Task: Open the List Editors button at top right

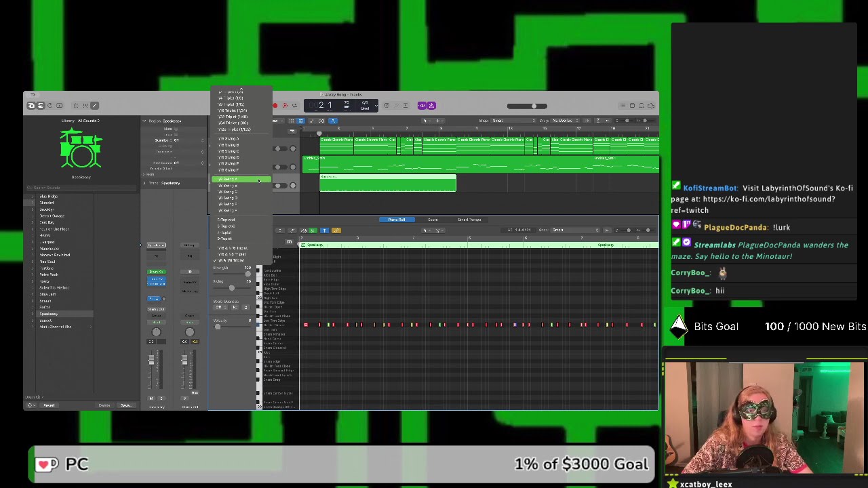Action: coord(623,105)
